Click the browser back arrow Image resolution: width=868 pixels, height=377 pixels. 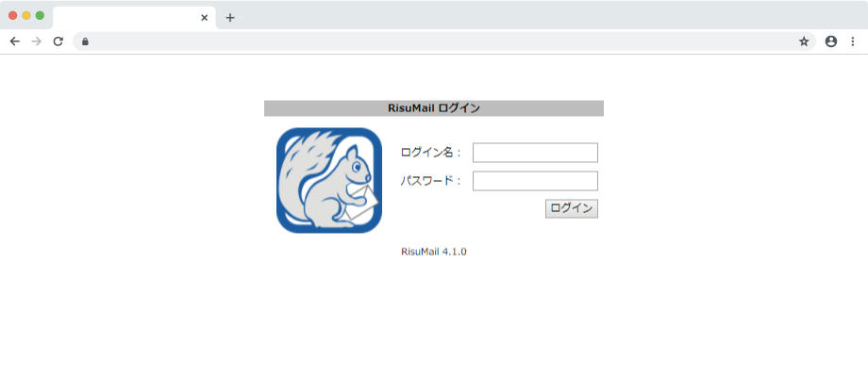pyautogui.click(x=15, y=41)
